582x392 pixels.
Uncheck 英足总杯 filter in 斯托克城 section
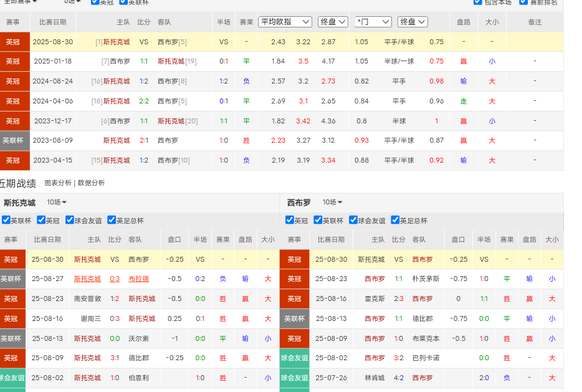112,220
